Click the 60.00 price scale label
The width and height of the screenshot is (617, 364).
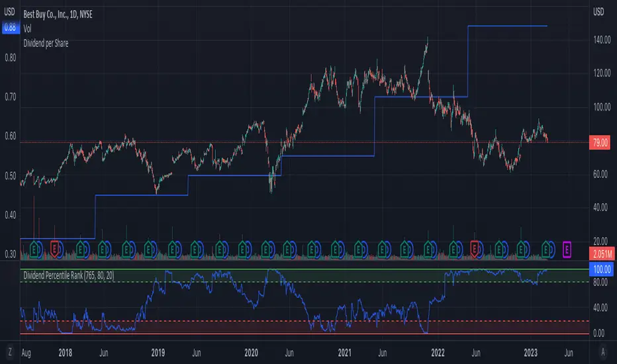click(600, 174)
